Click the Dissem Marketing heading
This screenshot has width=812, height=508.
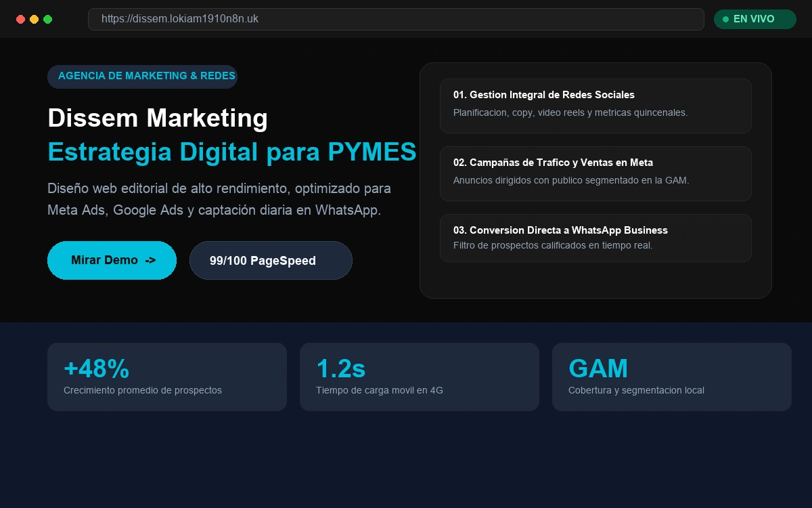(158, 118)
